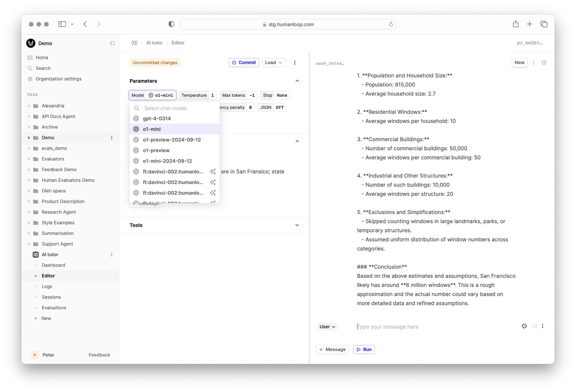
Task: Toggle the Safari sidebar icon
Action: click(x=62, y=24)
